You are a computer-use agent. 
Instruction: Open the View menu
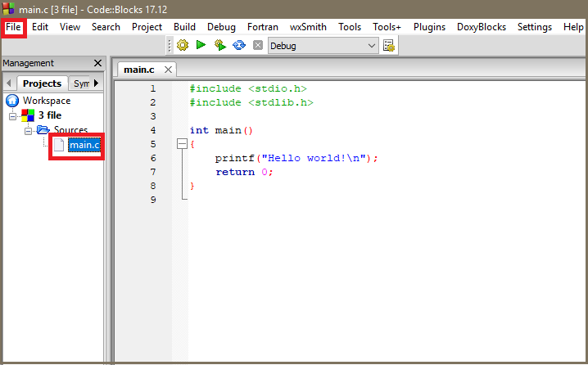(70, 27)
